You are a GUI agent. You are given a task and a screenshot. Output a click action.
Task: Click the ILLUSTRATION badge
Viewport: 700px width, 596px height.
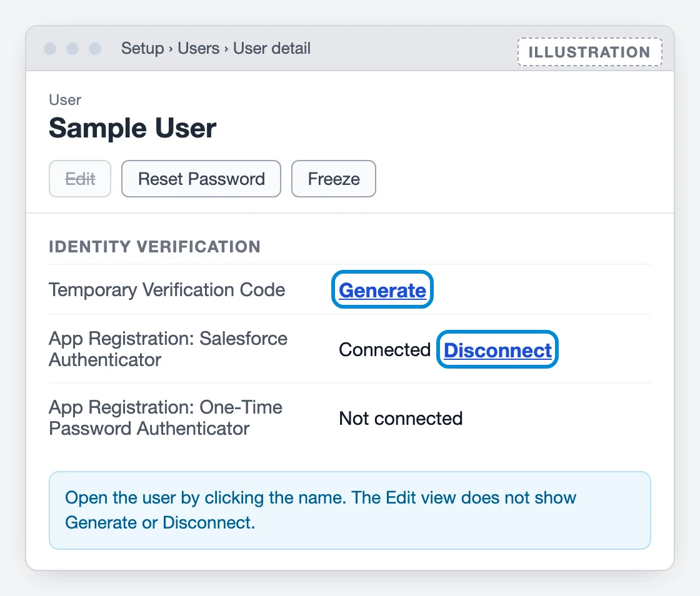click(590, 52)
